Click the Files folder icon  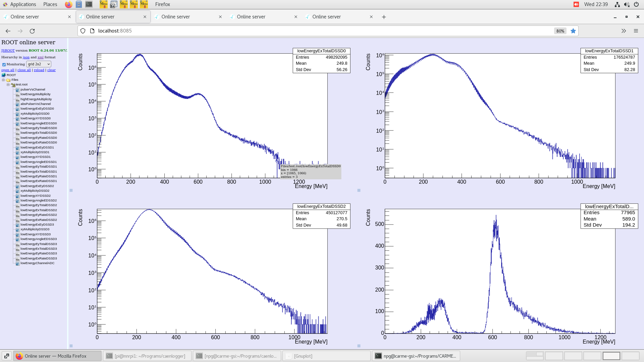click(8, 80)
